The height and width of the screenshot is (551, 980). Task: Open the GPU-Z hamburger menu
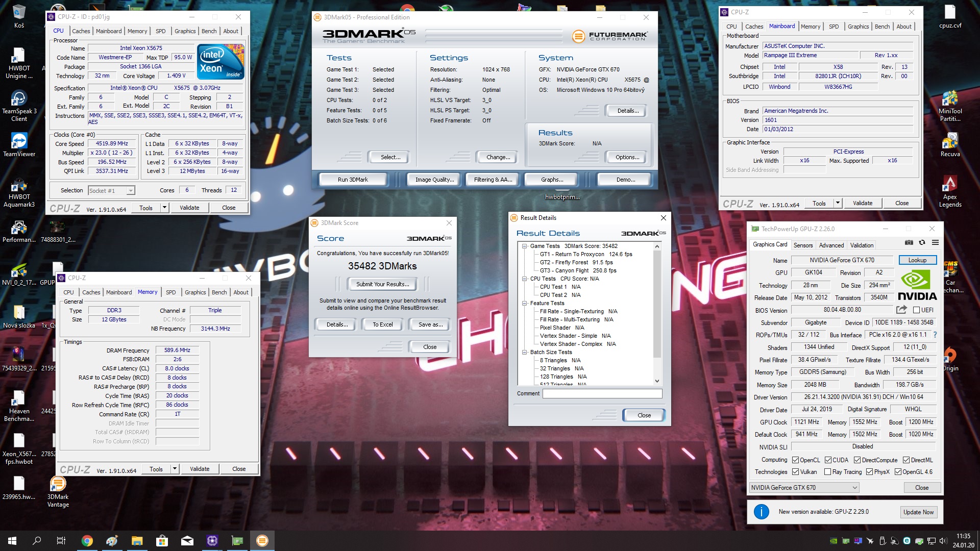(x=935, y=243)
